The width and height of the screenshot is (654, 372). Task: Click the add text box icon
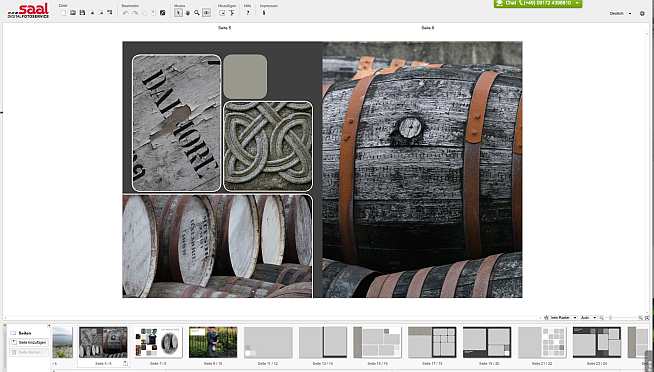pyautogui.click(x=232, y=13)
